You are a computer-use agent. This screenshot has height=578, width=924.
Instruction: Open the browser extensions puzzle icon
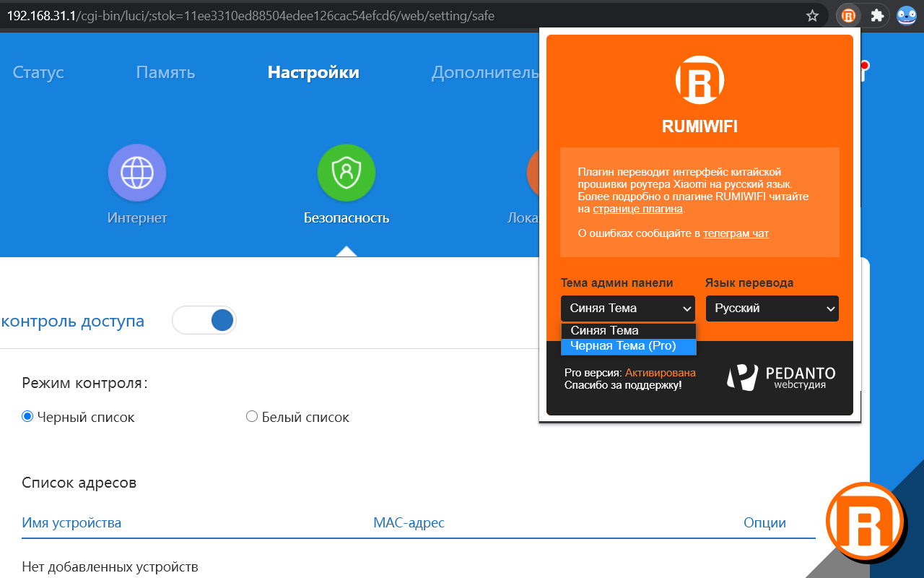click(877, 15)
